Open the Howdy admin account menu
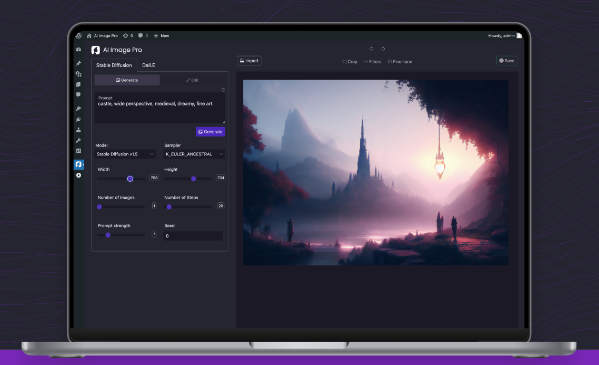Image resolution: width=599 pixels, height=365 pixels. [x=504, y=36]
